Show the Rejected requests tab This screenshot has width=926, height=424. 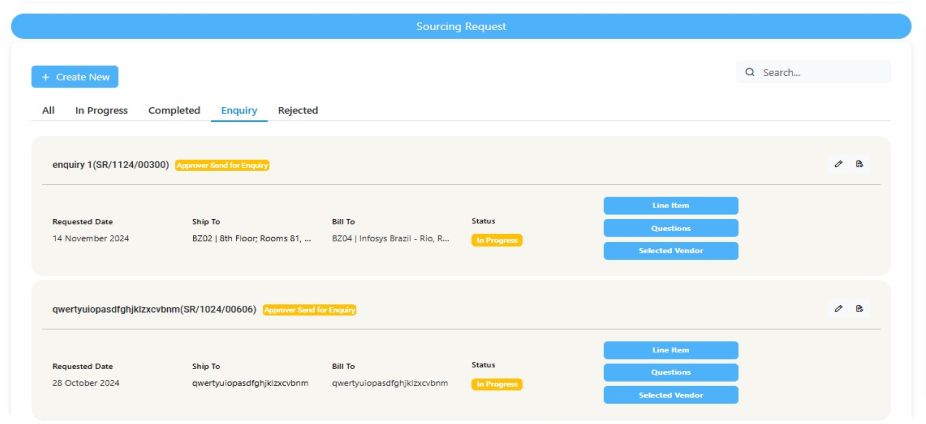(x=298, y=110)
